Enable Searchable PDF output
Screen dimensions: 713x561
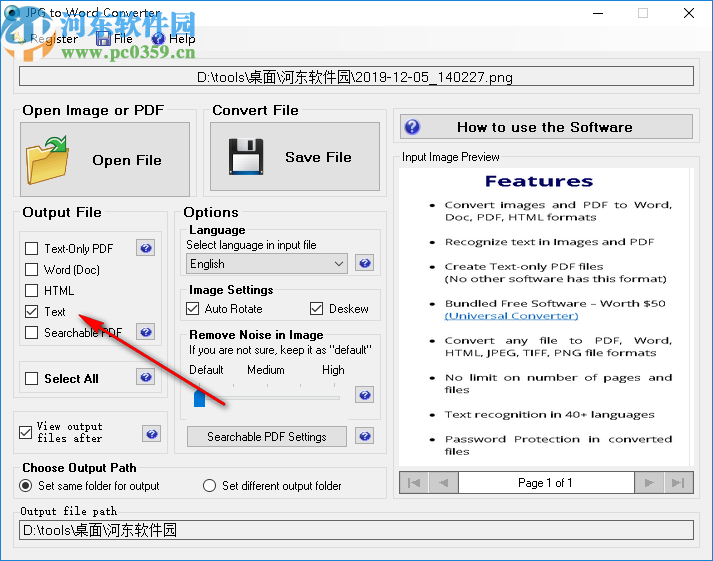click(31, 332)
